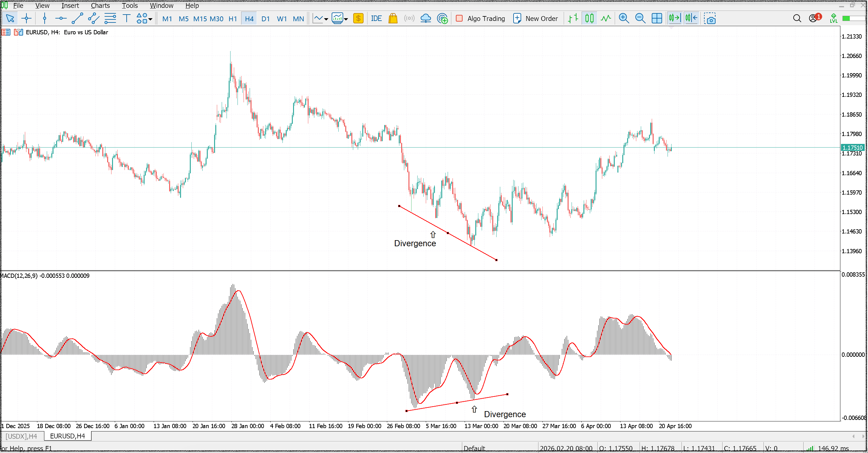Viewport: 868px width, 453px height.
Task: Open the View menu
Action: pos(43,6)
